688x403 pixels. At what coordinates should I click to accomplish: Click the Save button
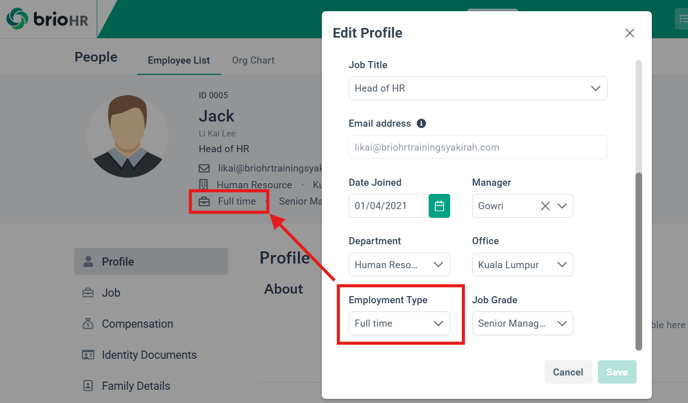pyautogui.click(x=617, y=372)
